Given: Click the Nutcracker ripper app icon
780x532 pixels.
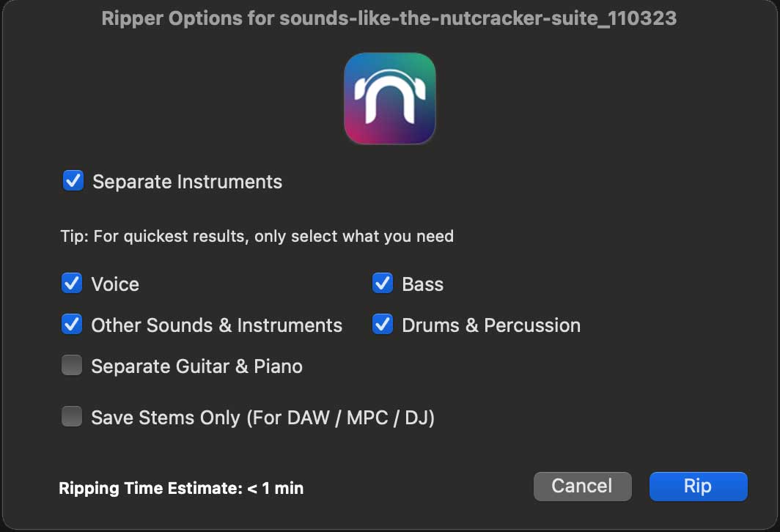Looking at the screenshot, I should coord(389,98).
